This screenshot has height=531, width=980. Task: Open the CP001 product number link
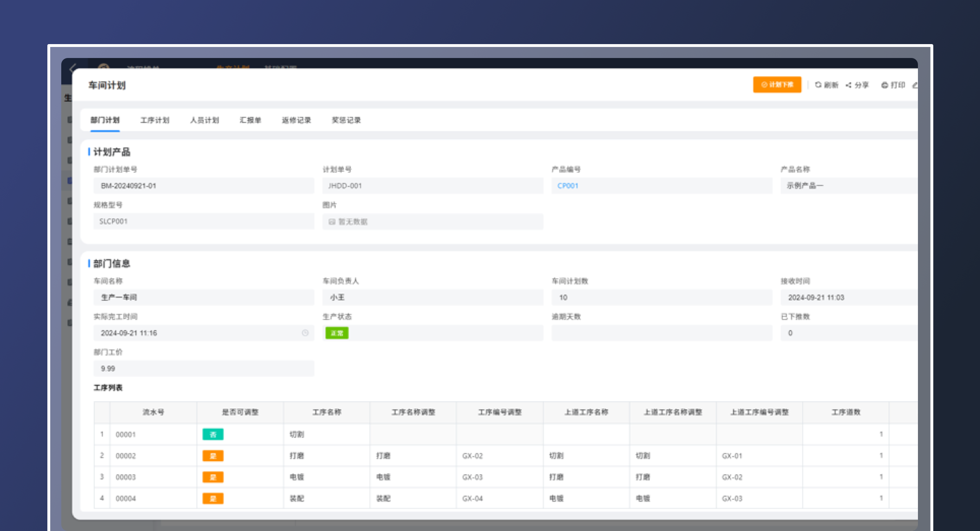pos(568,186)
